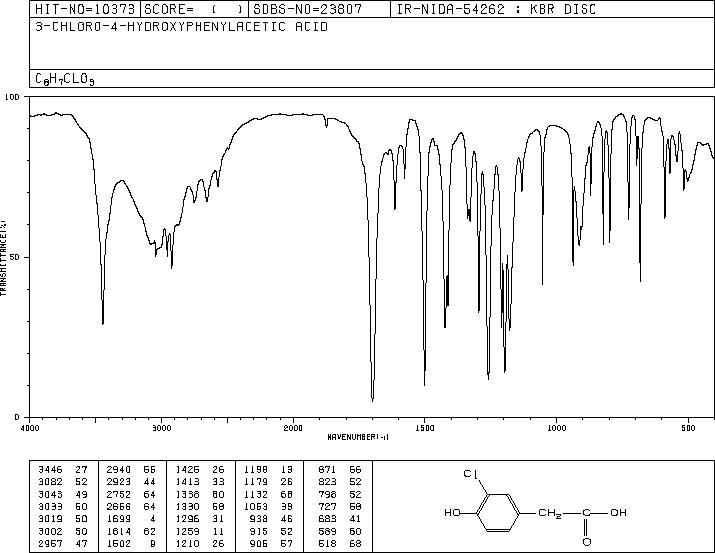The width and height of the screenshot is (715, 553).
Task: Click the 2967 peak table entry
Action: (x=63, y=543)
